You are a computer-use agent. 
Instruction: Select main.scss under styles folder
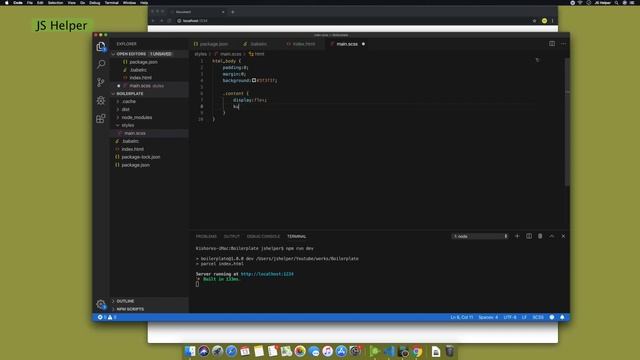click(149, 133)
